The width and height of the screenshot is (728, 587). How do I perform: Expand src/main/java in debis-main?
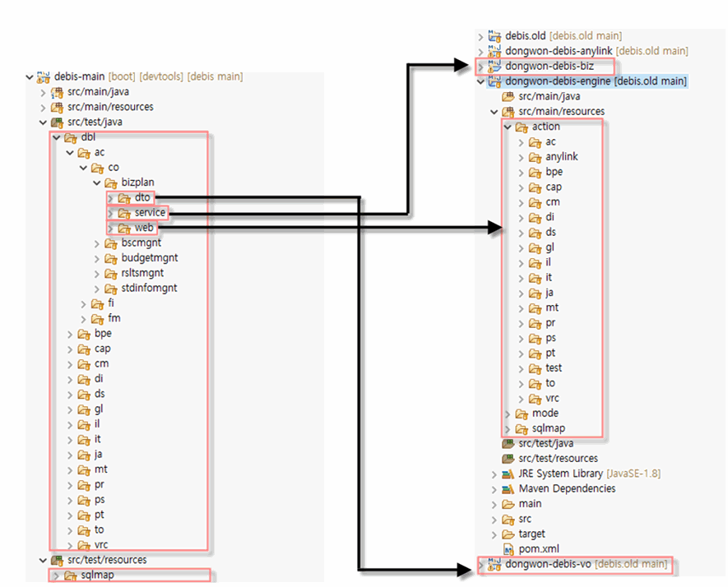pyautogui.click(x=43, y=93)
